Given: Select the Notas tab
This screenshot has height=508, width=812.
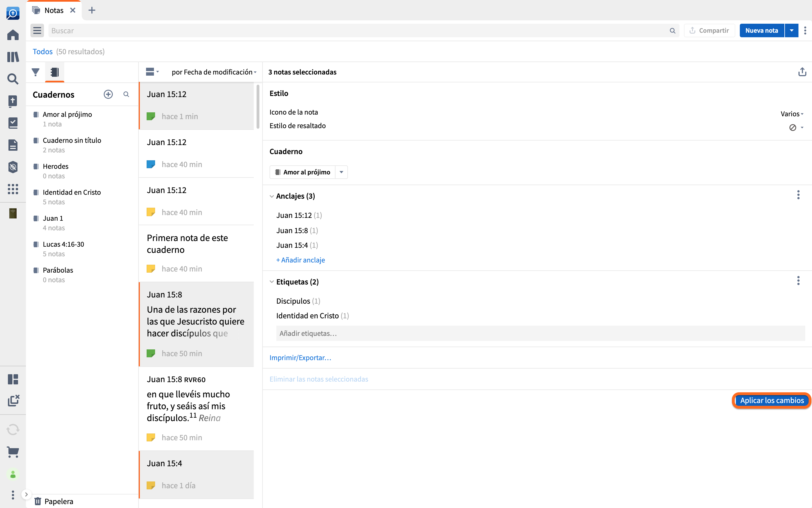Looking at the screenshot, I should click(54, 10).
